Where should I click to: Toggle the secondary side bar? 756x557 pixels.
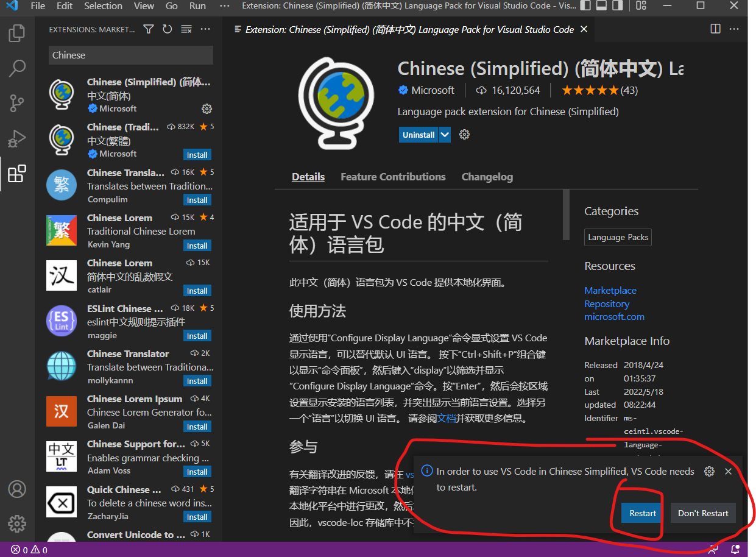click(619, 5)
